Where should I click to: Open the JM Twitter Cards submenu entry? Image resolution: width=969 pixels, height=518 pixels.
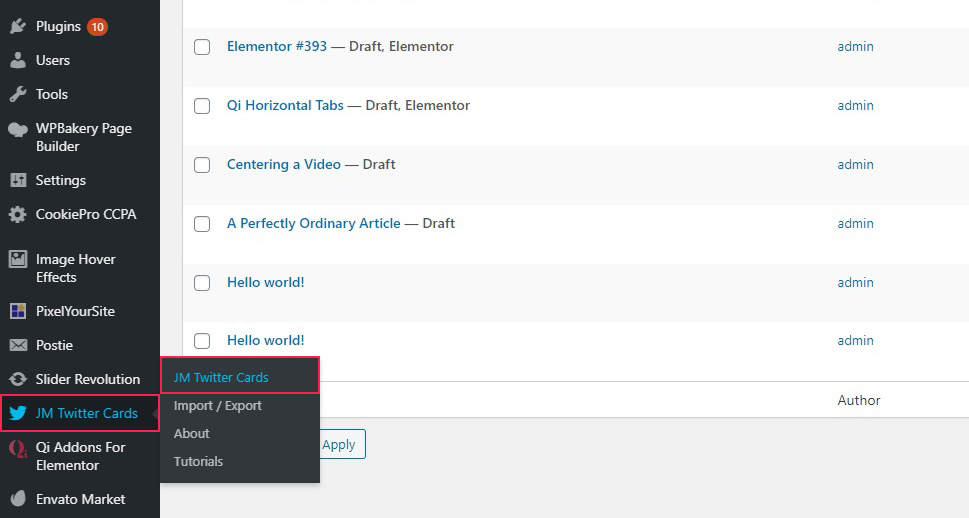tap(240, 377)
